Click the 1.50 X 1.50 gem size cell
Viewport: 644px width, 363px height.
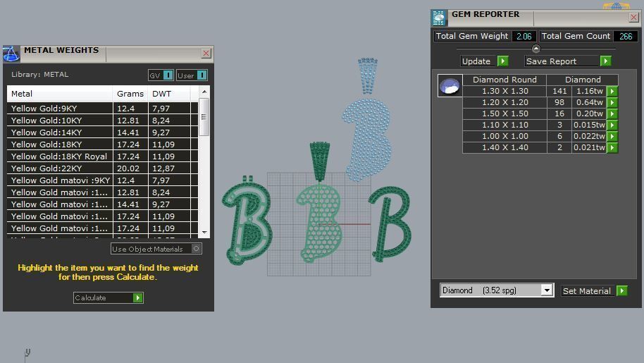coord(504,113)
